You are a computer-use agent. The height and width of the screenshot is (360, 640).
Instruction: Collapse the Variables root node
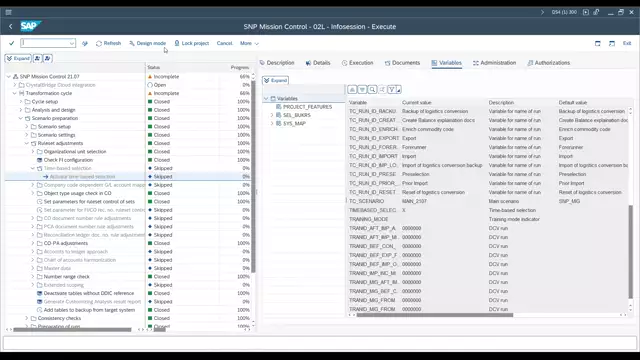[266, 98]
